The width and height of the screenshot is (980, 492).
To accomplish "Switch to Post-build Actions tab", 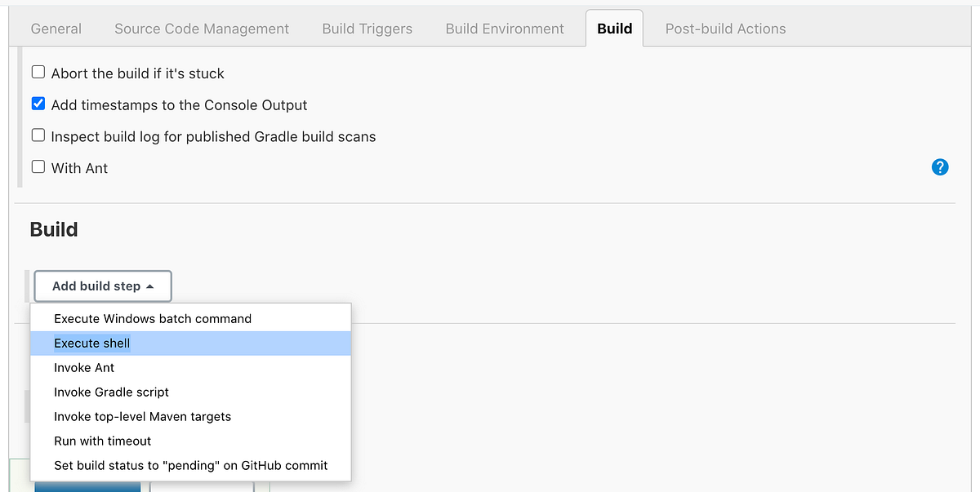I will pos(725,29).
